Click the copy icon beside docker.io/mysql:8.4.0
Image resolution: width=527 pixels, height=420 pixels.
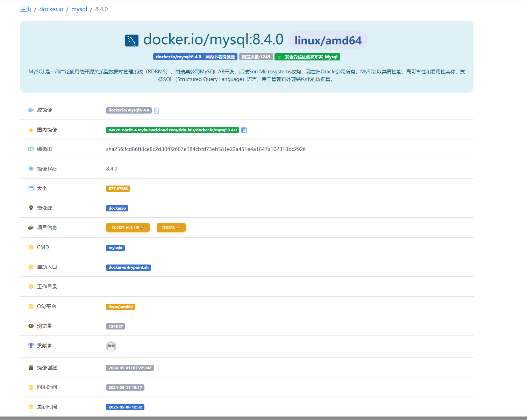click(x=156, y=110)
